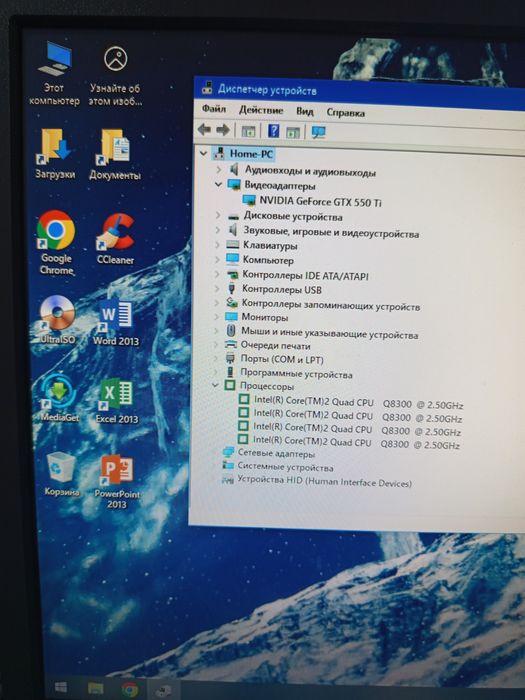
Task: Open the Действие menu
Action: click(261, 110)
